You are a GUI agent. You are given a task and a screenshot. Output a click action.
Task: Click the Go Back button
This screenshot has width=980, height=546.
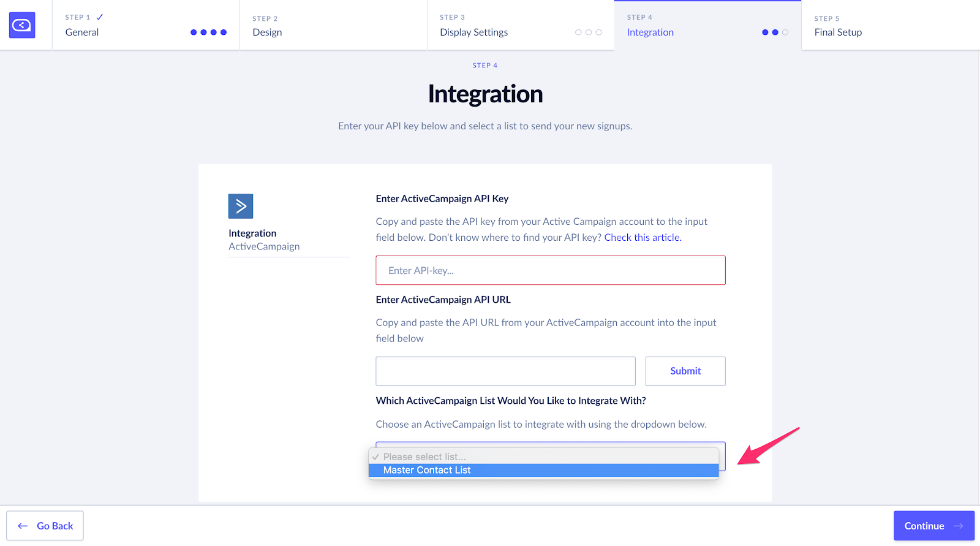pos(45,526)
